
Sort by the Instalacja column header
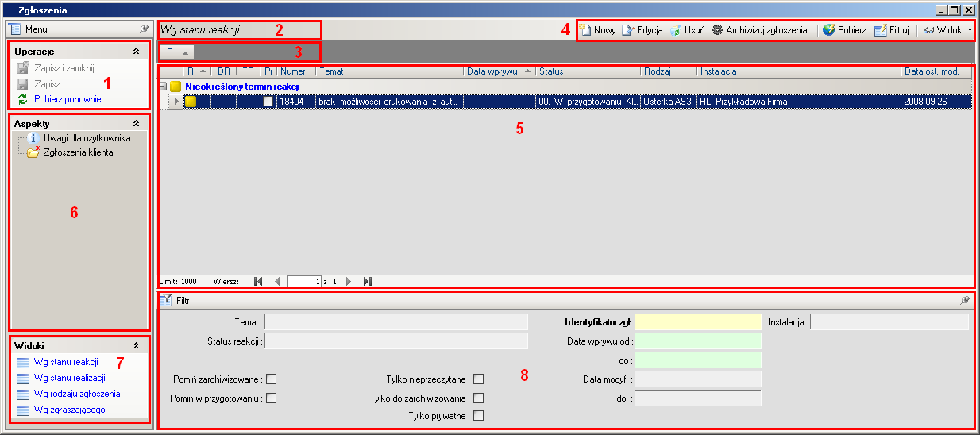click(799, 71)
